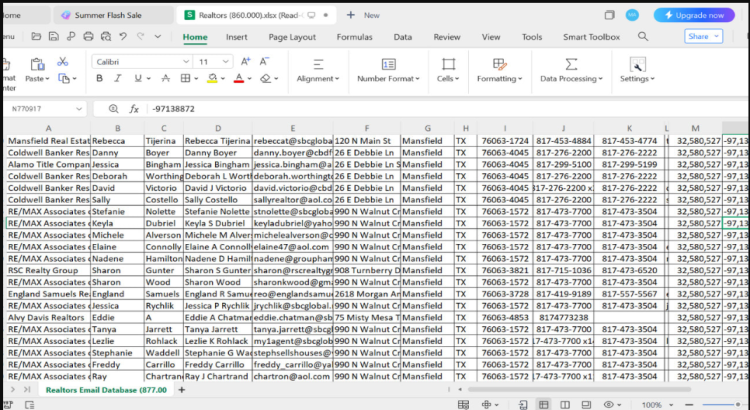Open the Cells menu
This screenshot has width=750, height=410.
click(x=448, y=70)
